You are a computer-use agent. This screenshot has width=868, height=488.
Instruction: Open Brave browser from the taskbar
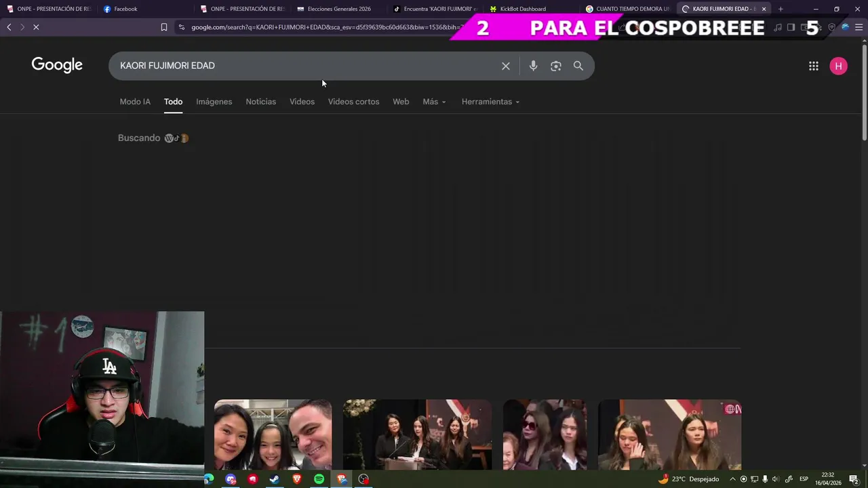[297, 479]
